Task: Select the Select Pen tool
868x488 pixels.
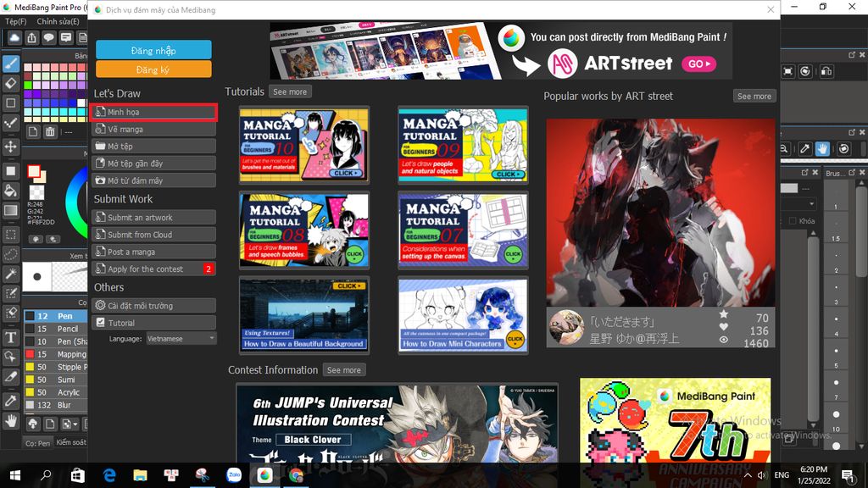Action: click(11, 293)
